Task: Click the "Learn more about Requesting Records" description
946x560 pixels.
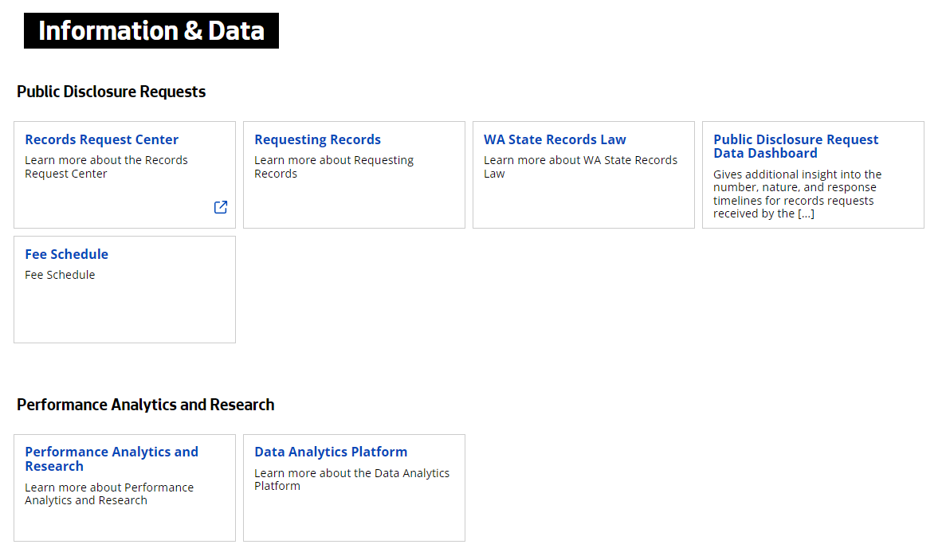Action: pyautogui.click(x=334, y=166)
